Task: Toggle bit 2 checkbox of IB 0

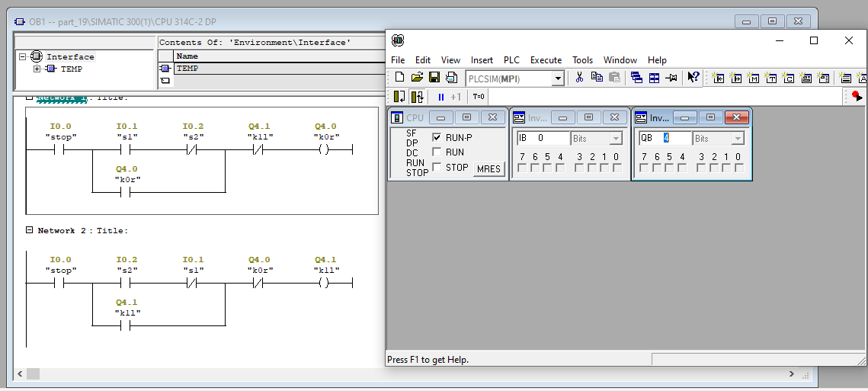Action: pyautogui.click(x=592, y=168)
